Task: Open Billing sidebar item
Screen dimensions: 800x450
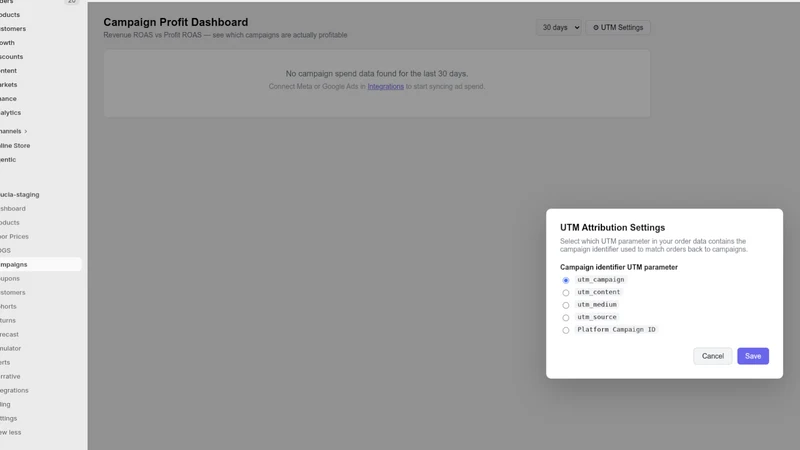Action: 5,405
